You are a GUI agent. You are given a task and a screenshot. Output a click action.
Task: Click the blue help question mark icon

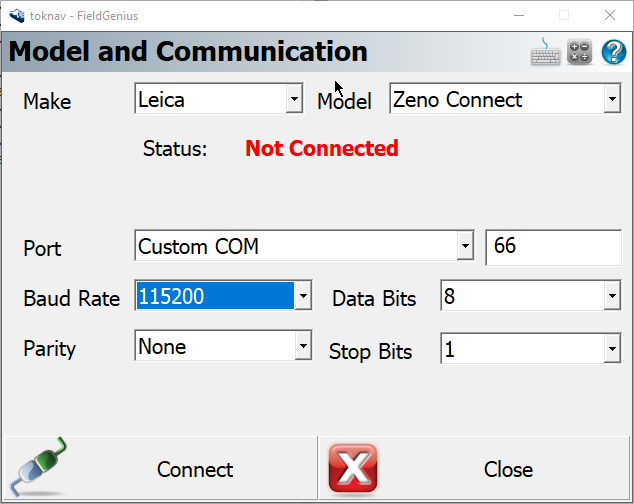[x=613, y=52]
